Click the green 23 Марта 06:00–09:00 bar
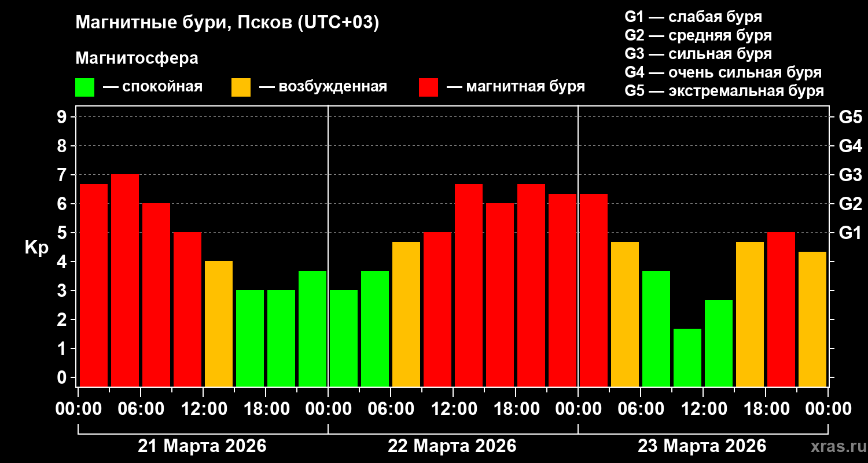 656,329
